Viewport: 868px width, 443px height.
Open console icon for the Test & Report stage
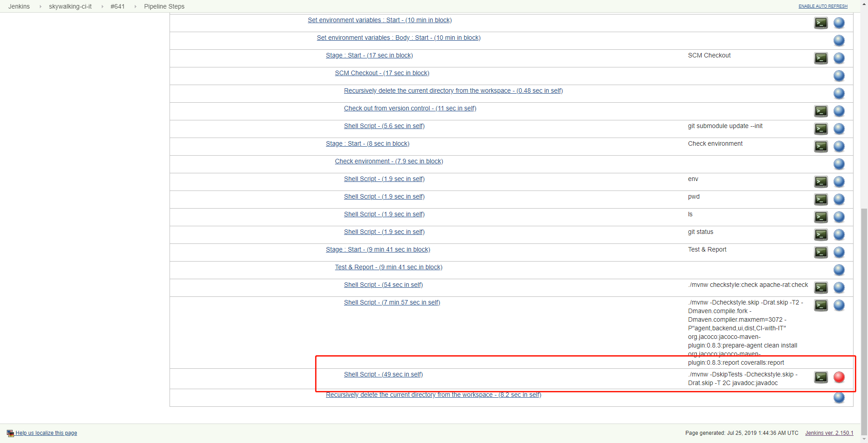coord(821,252)
